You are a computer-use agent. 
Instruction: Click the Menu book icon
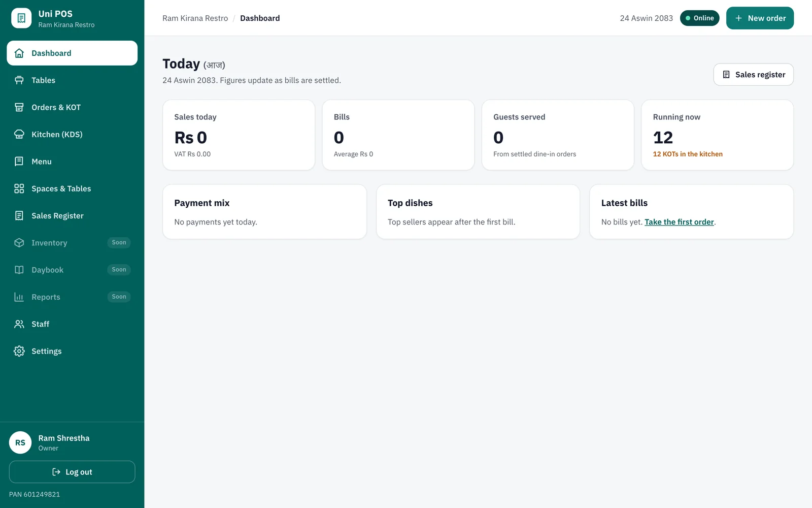tap(19, 162)
